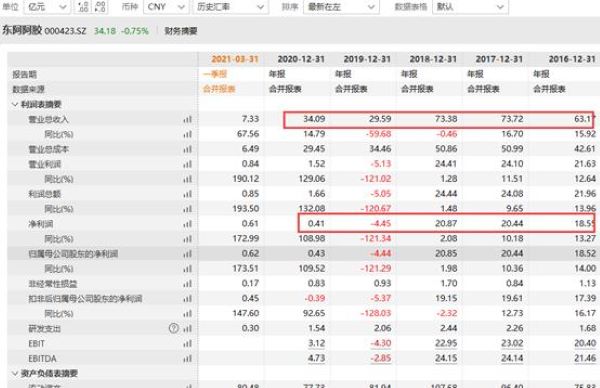The height and width of the screenshot is (388, 600).
Task: Click the 营业总成本 row label
Action: pos(48,149)
